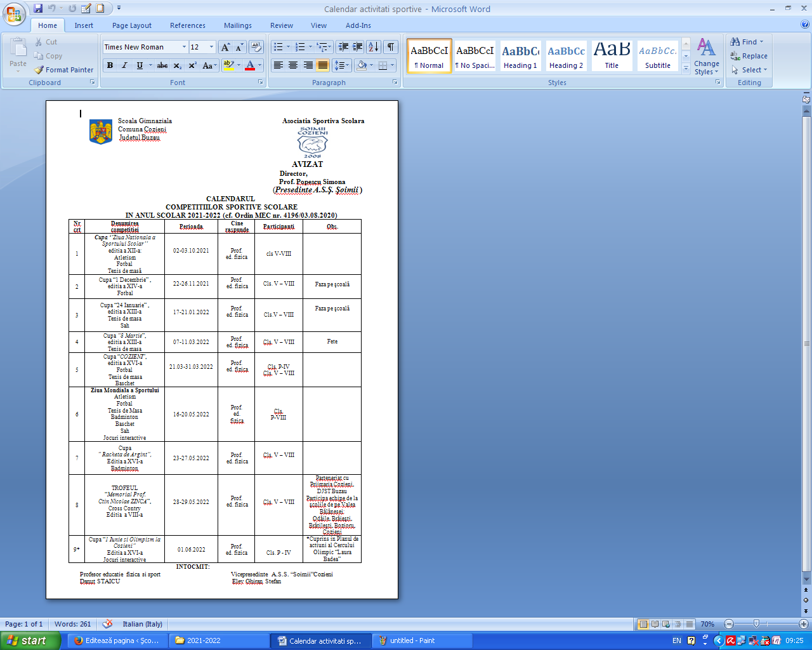Switch to the Page Layout tab
Screen dimensions: 812x650
point(131,25)
